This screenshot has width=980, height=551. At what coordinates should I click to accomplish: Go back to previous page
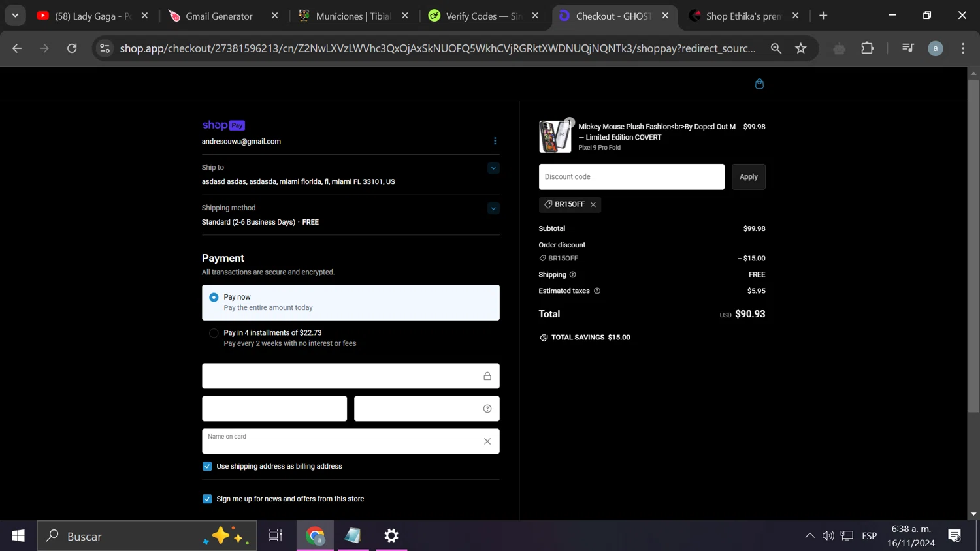[17, 48]
